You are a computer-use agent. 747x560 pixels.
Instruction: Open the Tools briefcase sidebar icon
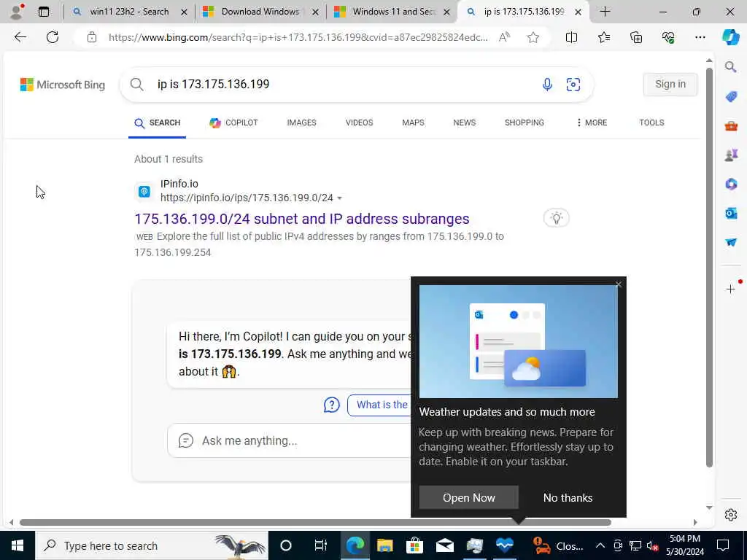[x=731, y=125]
